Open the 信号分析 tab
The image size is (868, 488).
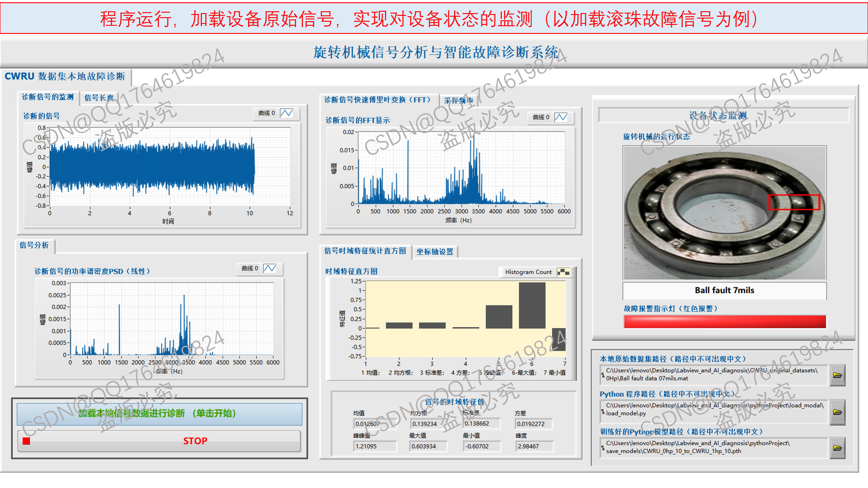[34, 245]
